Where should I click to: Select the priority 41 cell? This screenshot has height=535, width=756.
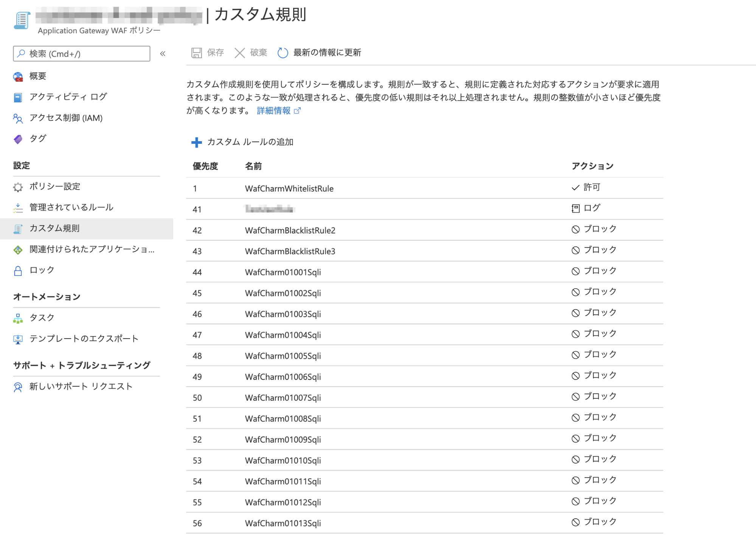(x=197, y=209)
